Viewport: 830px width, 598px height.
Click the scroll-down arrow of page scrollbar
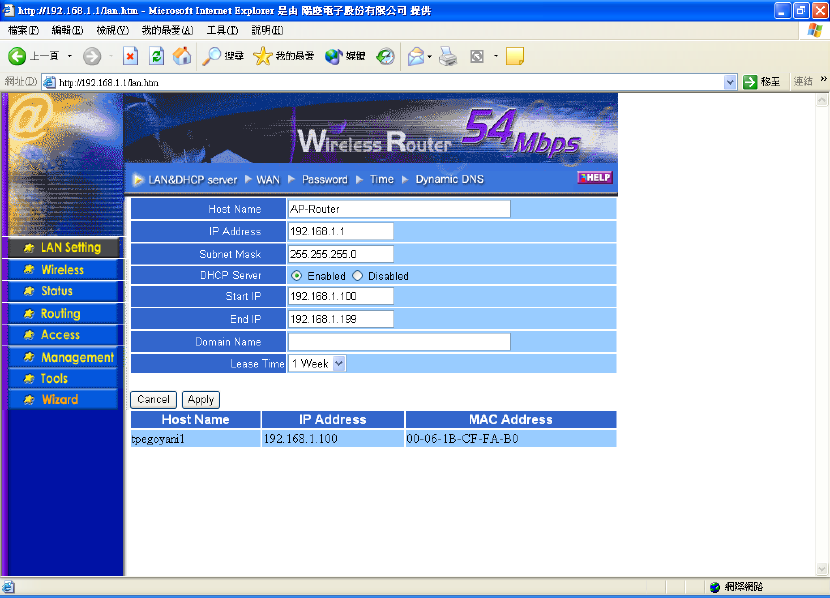pos(822,569)
